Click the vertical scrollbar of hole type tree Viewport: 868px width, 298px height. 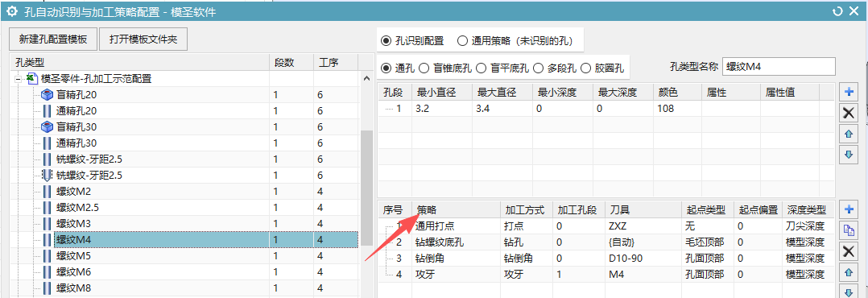(366, 188)
